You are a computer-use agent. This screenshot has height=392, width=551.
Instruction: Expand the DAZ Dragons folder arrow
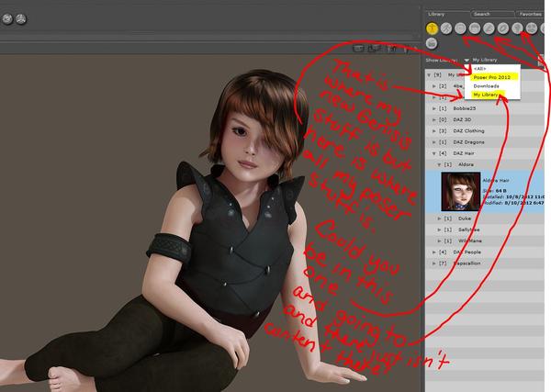coord(434,142)
